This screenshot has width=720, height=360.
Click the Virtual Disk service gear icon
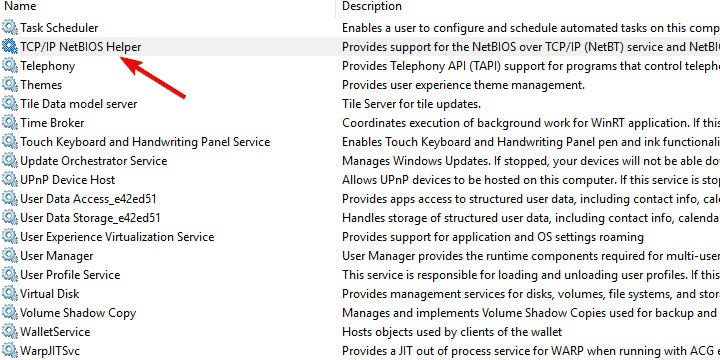point(9,293)
